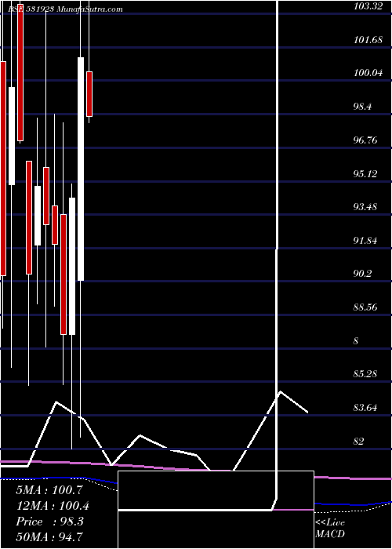Screen dimensions: 392x549
Task: Click the 88.56 price axis label
Action: [365, 307]
